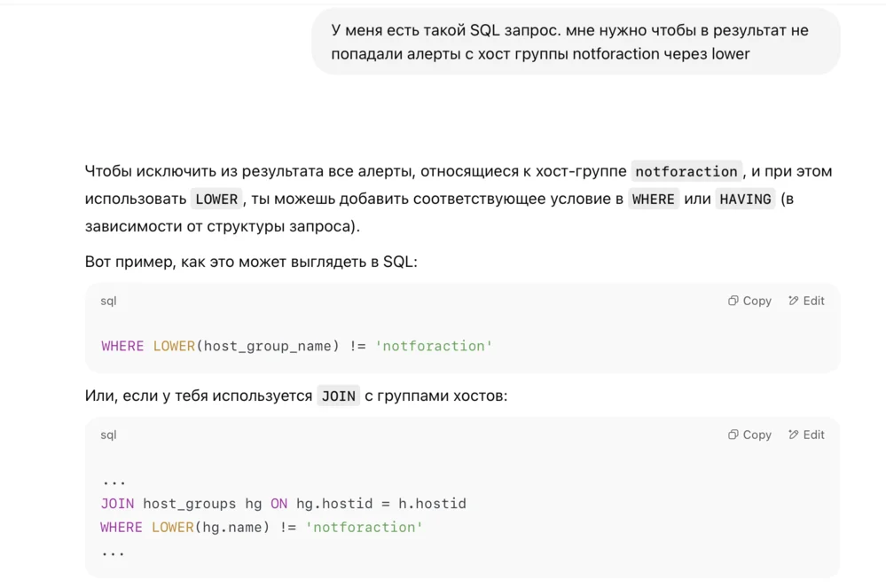Click the Copy icon in first sql block

point(733,301)
